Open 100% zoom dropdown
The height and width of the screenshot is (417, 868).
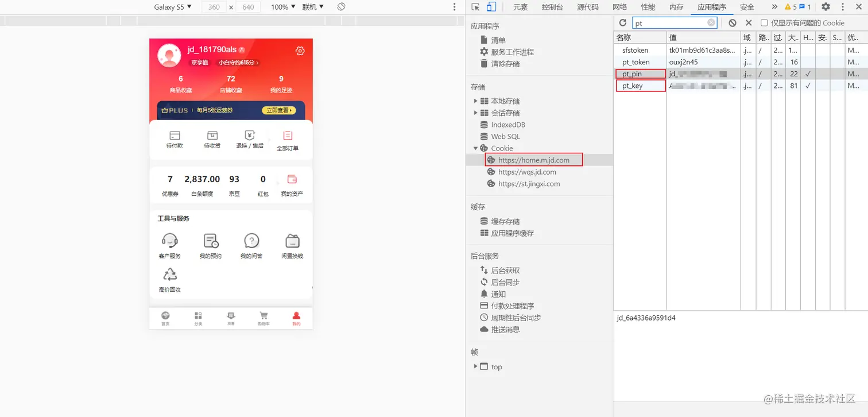[x=283, y=7]
